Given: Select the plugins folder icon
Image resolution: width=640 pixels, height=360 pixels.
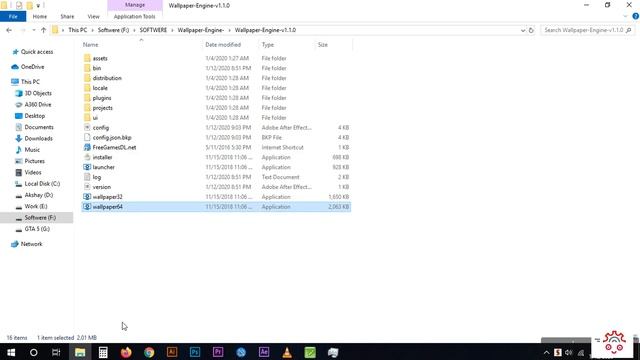Looking at the screenshot, I should (87, 98).
